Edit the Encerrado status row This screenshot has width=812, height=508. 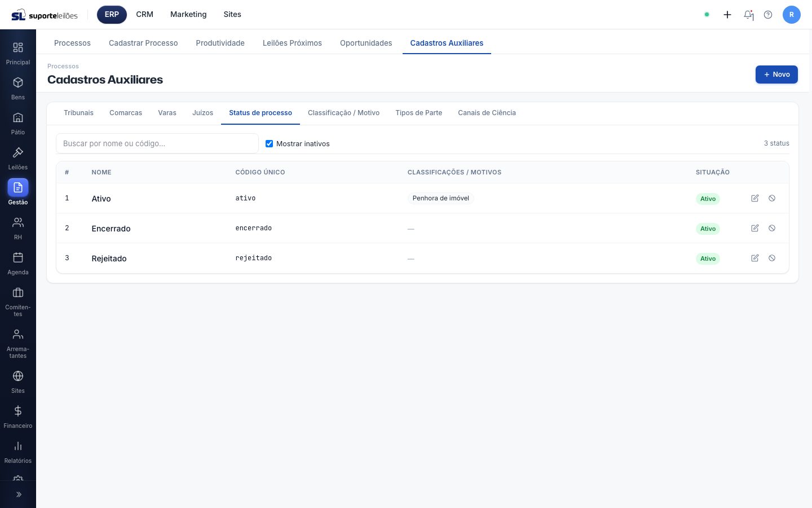pos(755,228)
